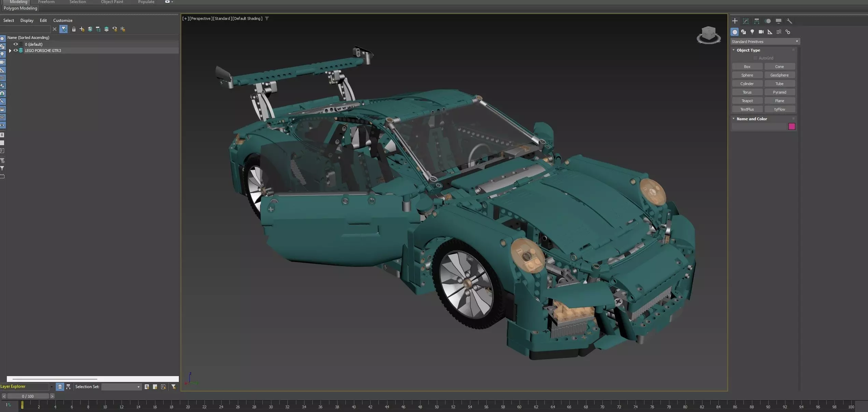Image resolution: width=868 pixels, height=412 pixels.
Task: Click the Layer Explorer search field
Action: (26, 29)
